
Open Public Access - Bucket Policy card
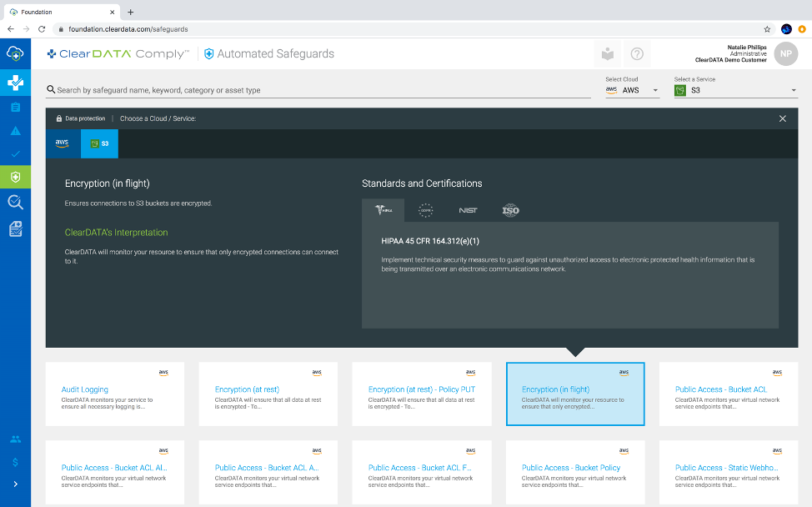coord(575,472)
